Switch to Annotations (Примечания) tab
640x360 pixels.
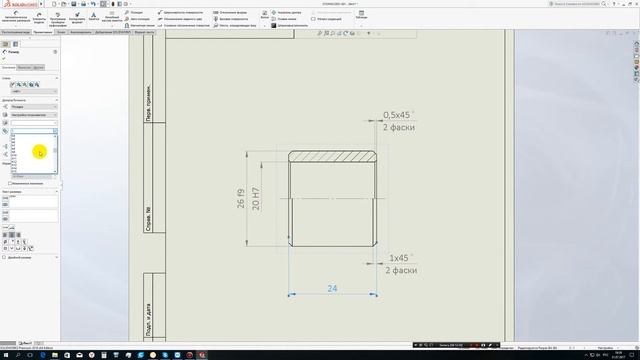pos(43,32)
